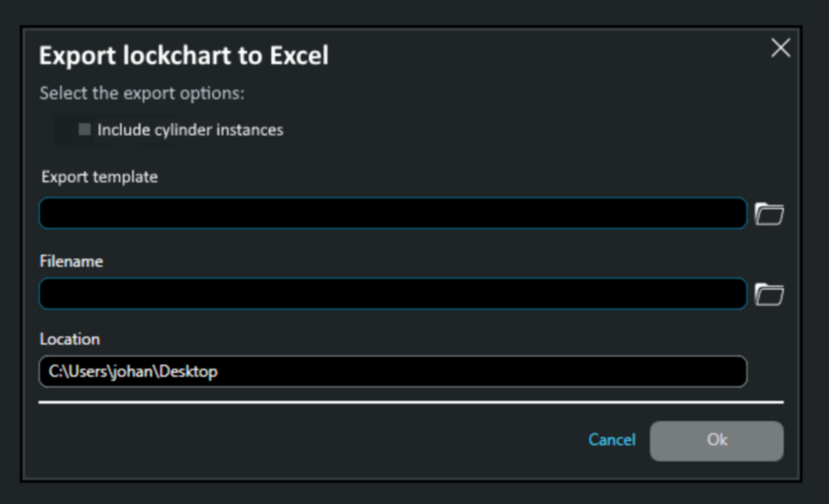Close the Export lockchart dialog
Screen dimensions: 829x504
780,49
